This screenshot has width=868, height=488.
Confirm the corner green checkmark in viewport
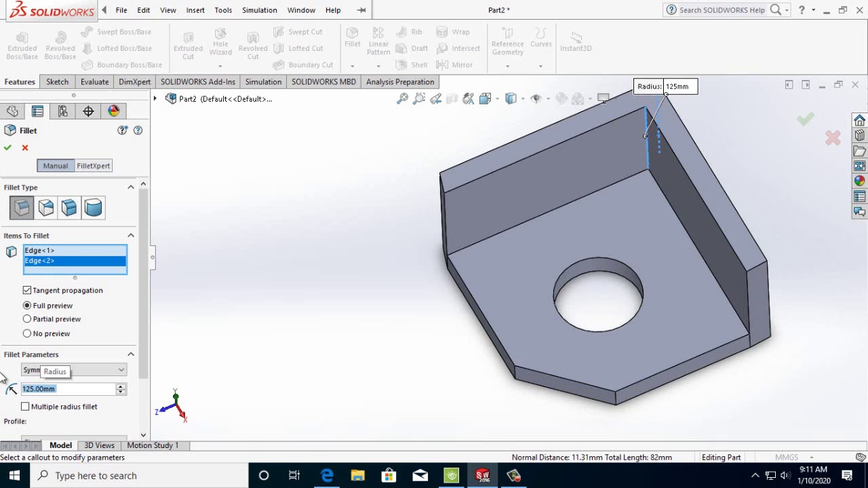(805, 120)
